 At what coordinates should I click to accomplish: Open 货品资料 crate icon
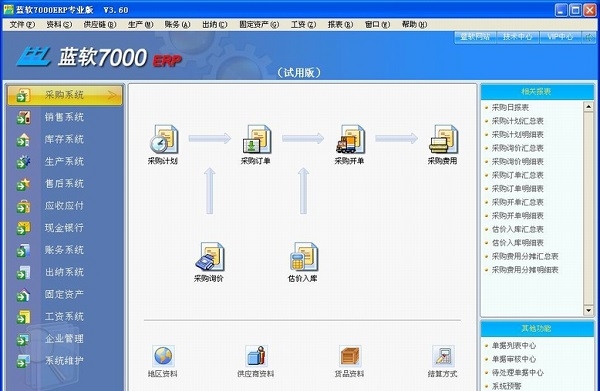(350, 356)
